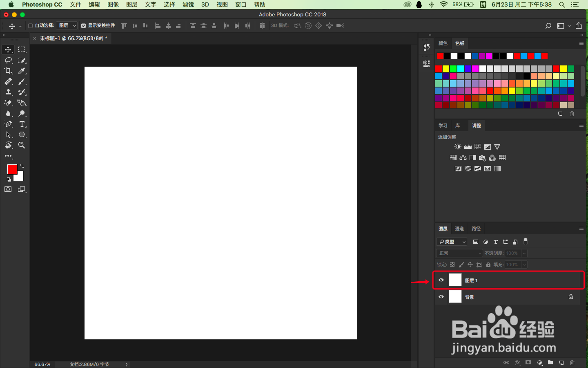Select the Quick Selection tool

(22, 60)
